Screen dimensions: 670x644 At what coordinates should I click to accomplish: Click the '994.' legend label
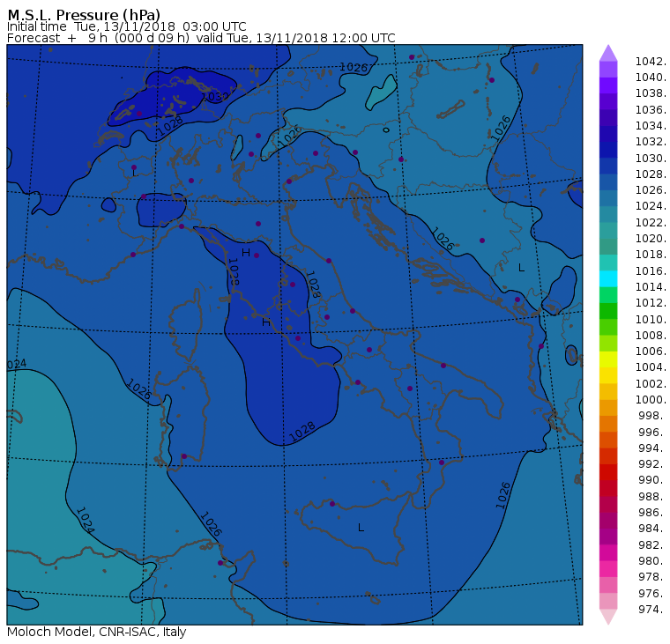652,448
